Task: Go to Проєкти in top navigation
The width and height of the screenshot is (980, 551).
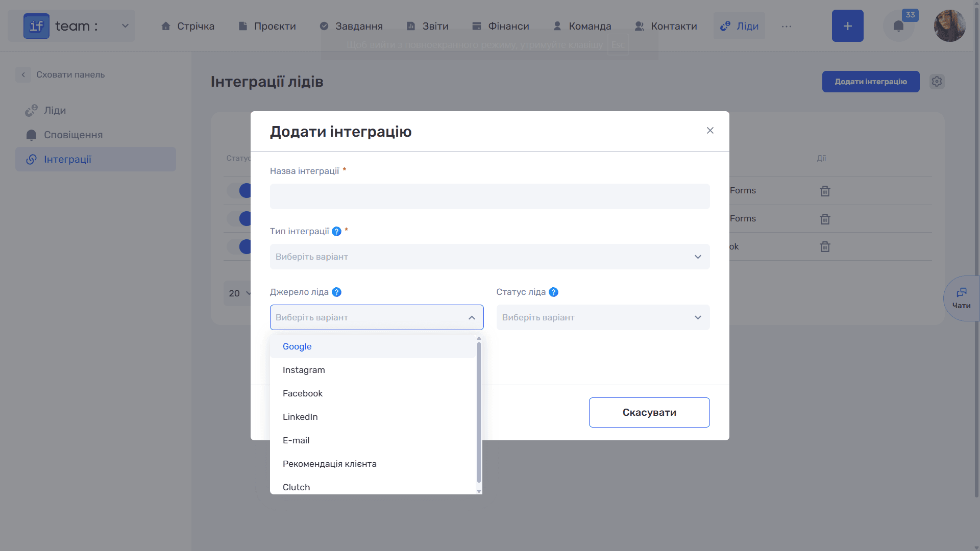Action: [267, 26]
